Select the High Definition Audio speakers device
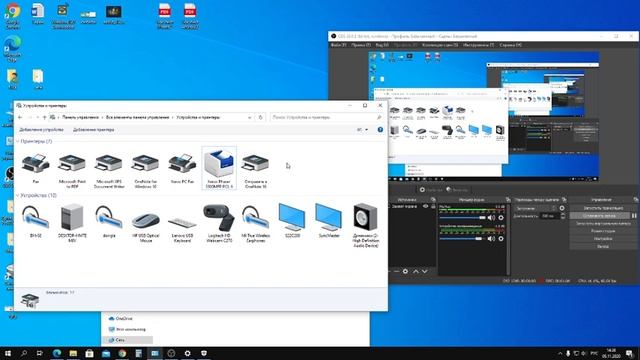 click(366, 225)
